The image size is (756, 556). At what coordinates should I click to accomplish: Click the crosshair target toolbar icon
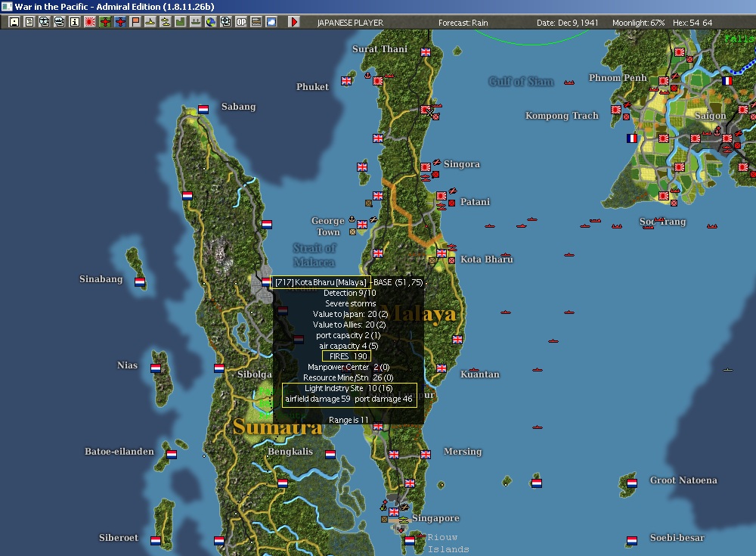(x=225, y=22)
